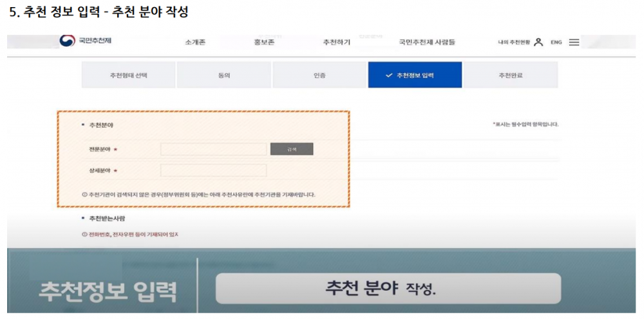Open the 소개존 menu
644x319 pixels.
[x=195, y=42]
